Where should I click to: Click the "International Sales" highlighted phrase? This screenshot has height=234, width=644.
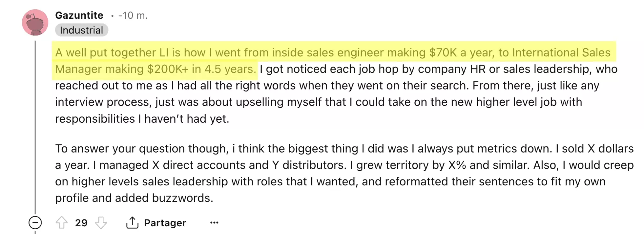pyautogui.click(x=561, y=52)
